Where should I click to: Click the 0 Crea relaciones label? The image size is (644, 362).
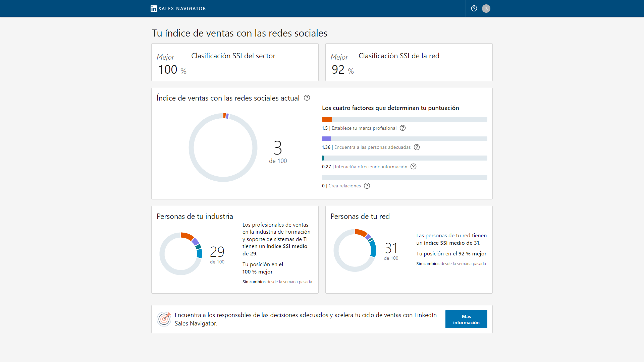(341, 186)
